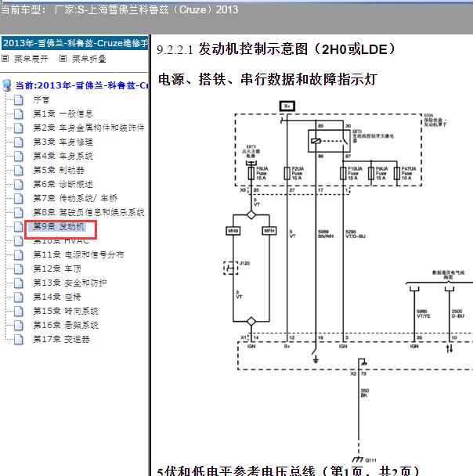The width and height of the screenshot is (473, 476).
Task: Click the 9.2.2.1 发动机控制示意图 heading
Action: click(276, 49)
